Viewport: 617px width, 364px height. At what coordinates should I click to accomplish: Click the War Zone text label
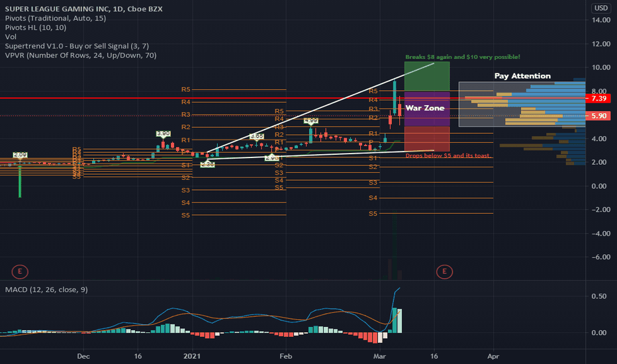425,108
